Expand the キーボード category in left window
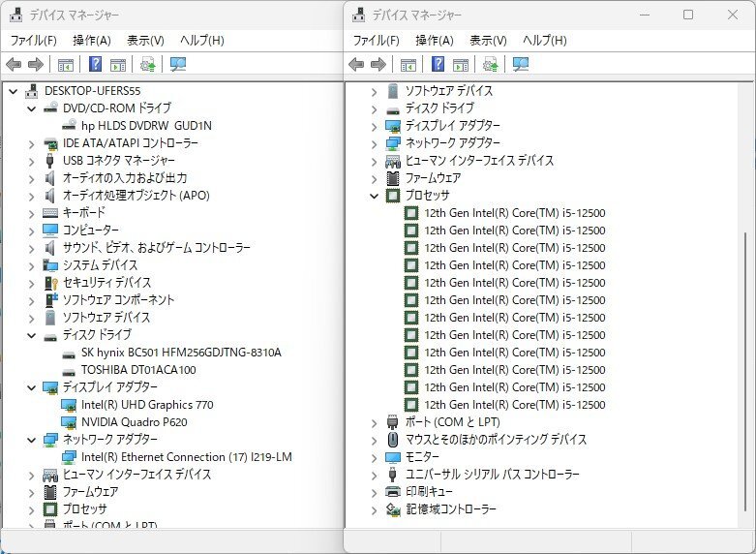The image size is (756, 554). point(31,213)
